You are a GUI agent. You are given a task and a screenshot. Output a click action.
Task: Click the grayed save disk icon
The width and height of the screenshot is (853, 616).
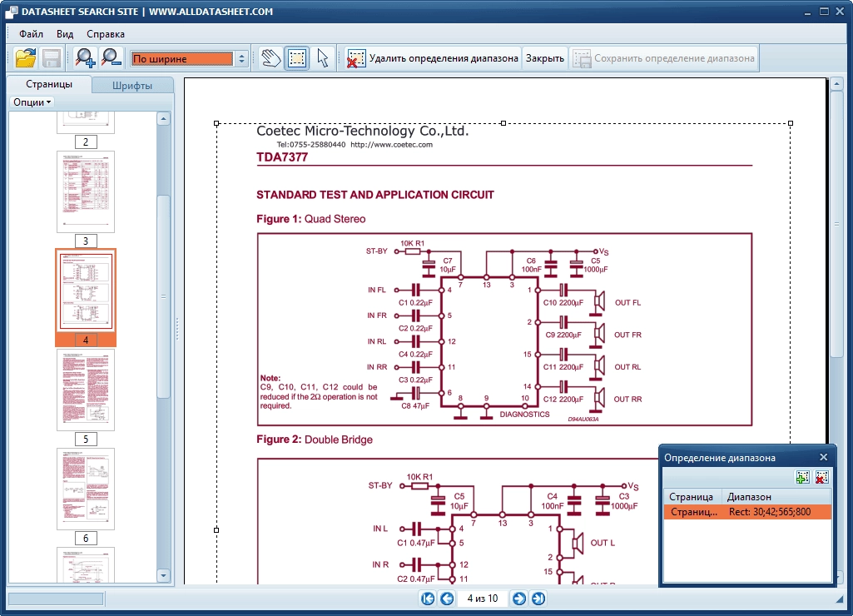(x=52, y=57)
